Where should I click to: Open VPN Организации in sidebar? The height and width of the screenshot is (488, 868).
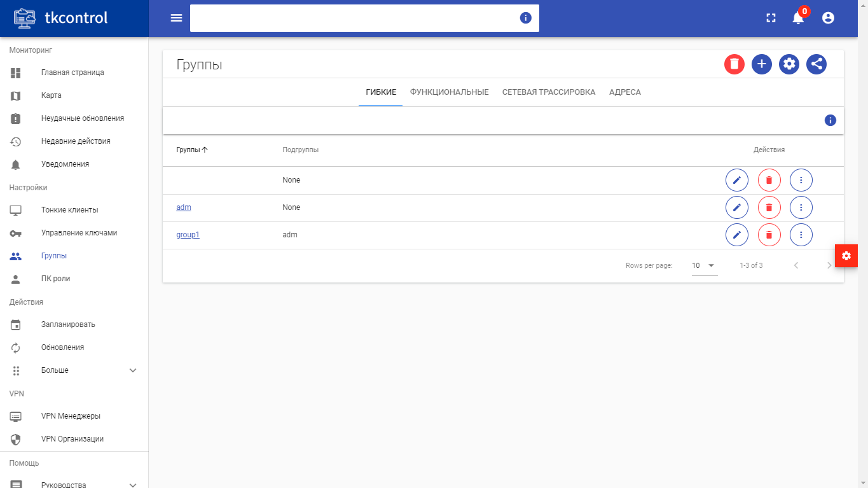74,439
